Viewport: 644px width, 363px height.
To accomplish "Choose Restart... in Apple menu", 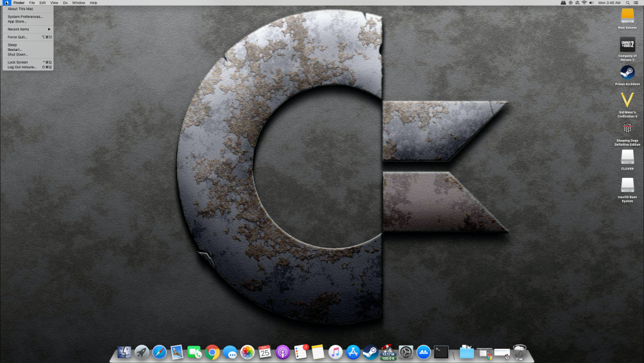I will (x=28, y=50).
